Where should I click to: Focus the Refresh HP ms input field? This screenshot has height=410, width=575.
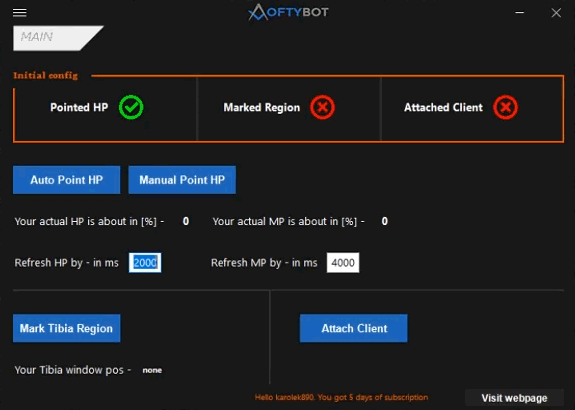point(145,263)
